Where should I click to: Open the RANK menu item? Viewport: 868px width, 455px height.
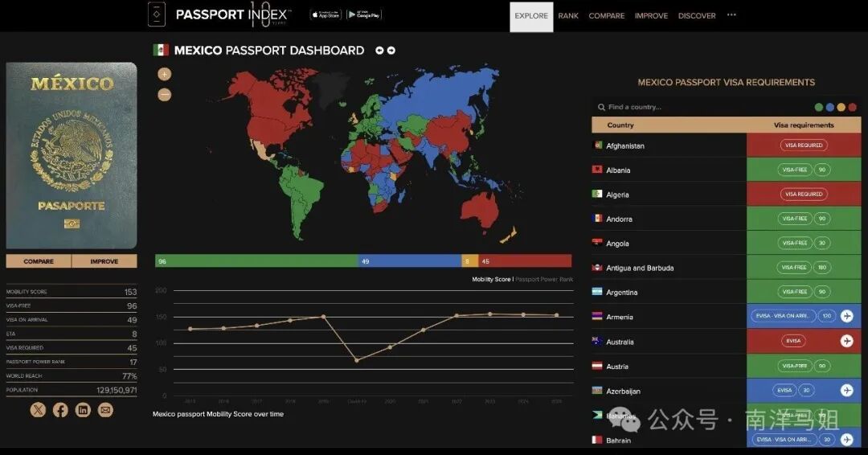click(x=568, y=16)
